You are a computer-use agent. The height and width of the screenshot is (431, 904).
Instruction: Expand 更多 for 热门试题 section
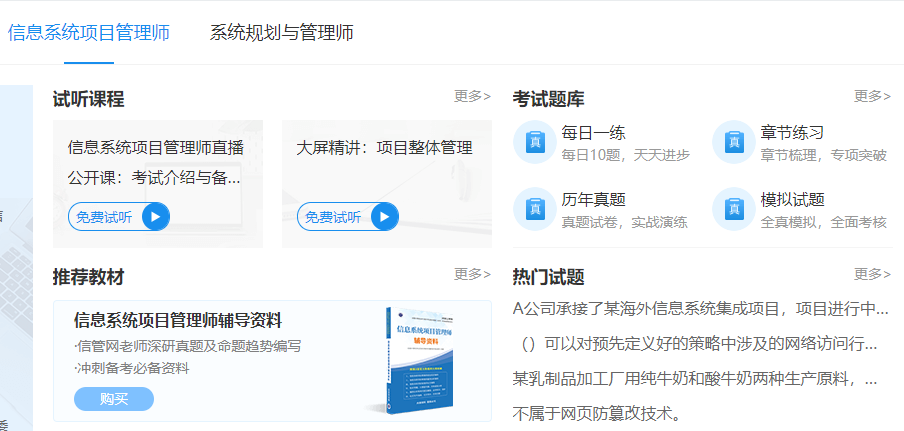pyautogui.click(x=872, y=274)
